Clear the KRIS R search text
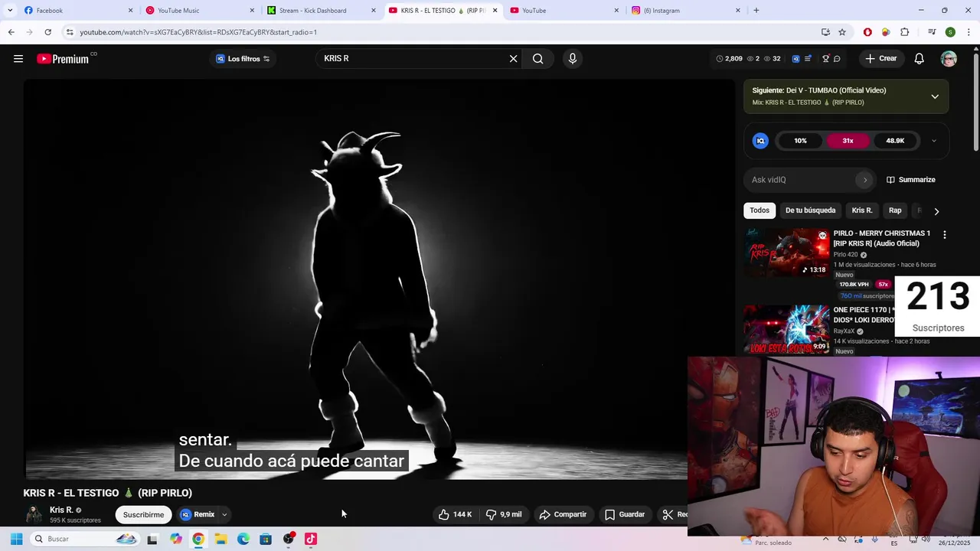Viewport: 980px width, 551px height. click(x=513, y=59)
